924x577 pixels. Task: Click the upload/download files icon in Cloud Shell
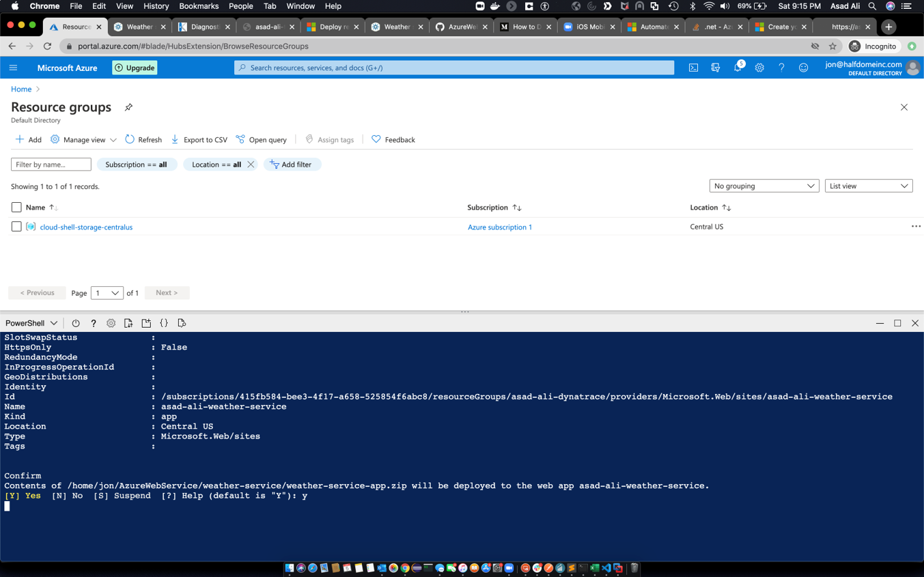(x=128, y=323)
